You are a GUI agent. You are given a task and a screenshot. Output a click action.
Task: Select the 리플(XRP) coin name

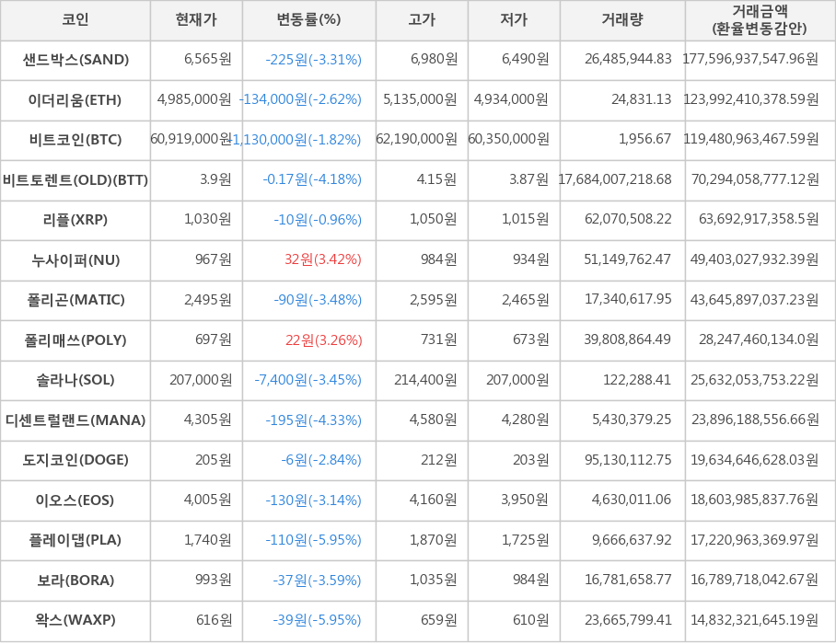coord(75,220)
